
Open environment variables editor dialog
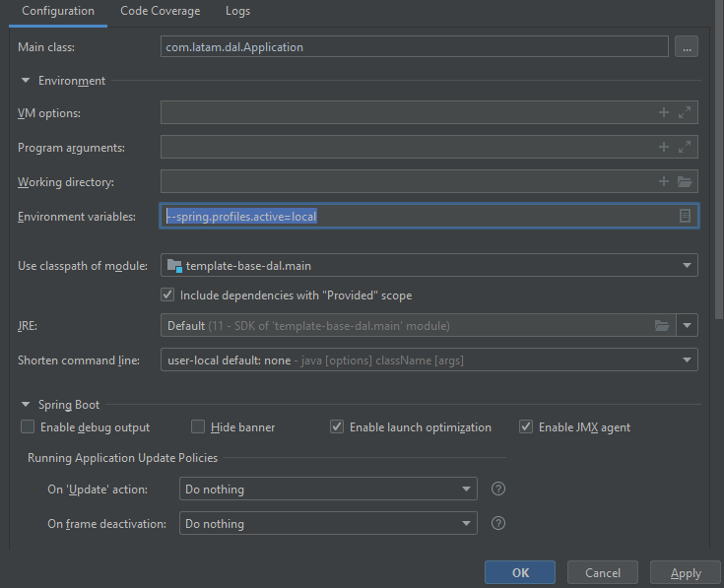(685, 216)
